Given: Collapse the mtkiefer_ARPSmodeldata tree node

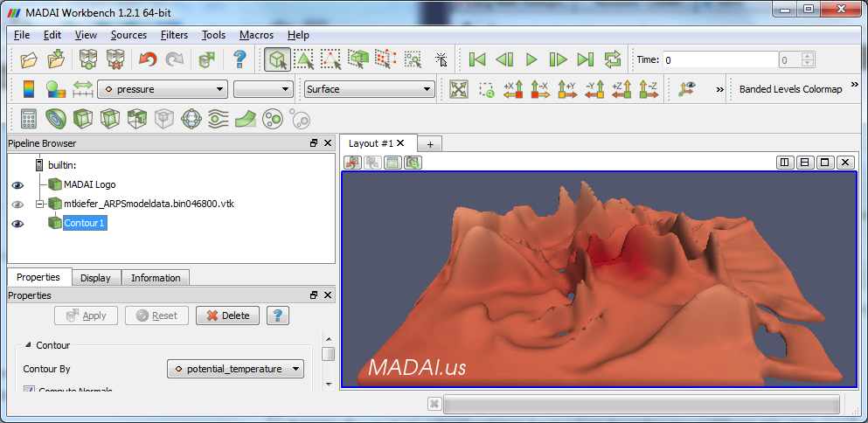Looking at the screenshot, I should [x=39, y=205].
